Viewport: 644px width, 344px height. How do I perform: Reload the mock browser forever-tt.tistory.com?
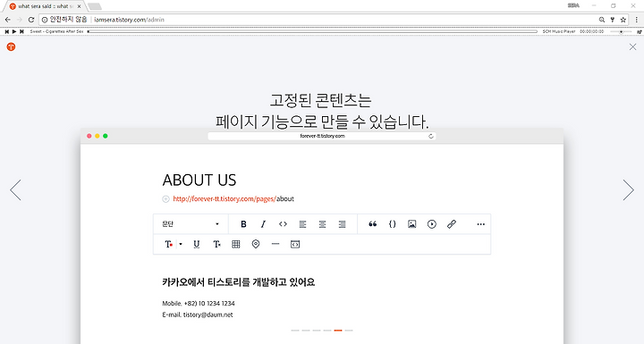pyautogui.click(x=431, y=137)
